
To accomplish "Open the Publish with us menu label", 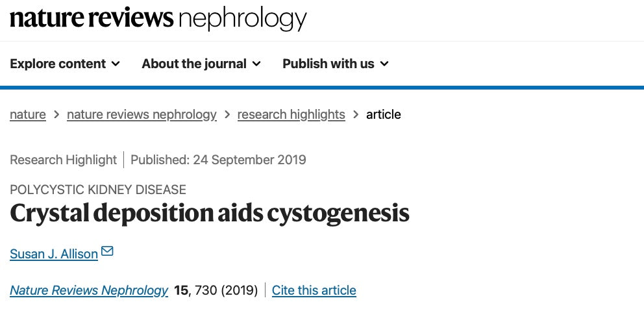I will (x=328, y=64).
